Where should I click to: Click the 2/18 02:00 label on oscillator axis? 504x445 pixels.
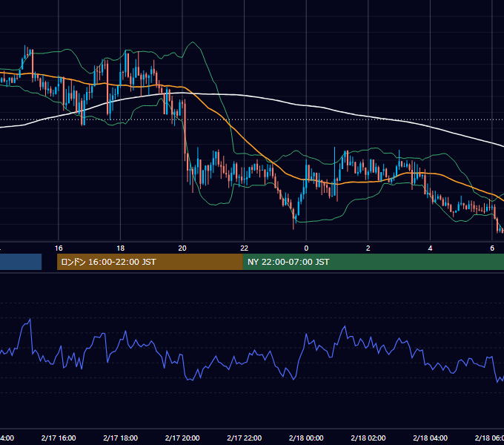point(368,438)
